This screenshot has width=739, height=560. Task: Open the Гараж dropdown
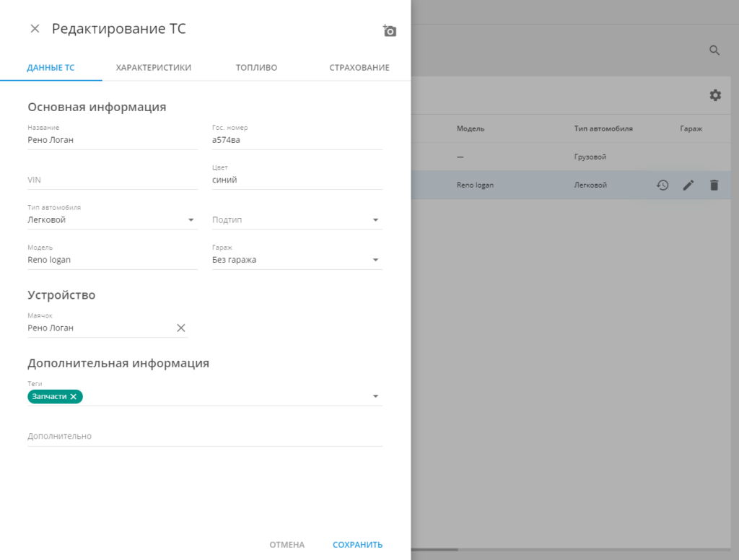click(375, 260)
